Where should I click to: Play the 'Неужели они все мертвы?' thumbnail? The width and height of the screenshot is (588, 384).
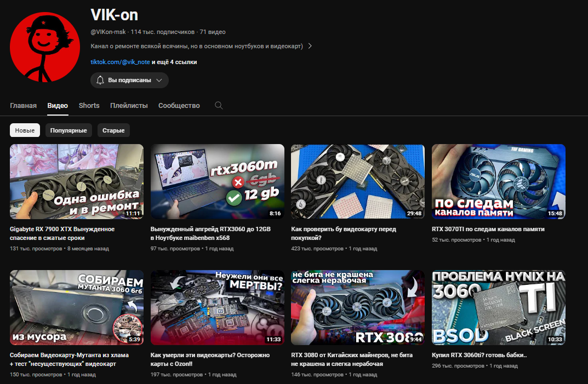pyautogui.click(x=217, y=307)
